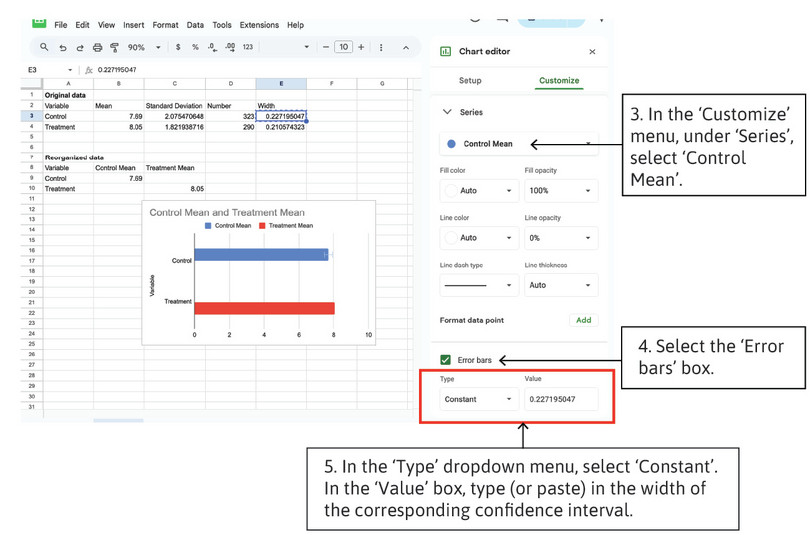Open the Line dash type dropdown
810x535 pixels.
(x=479, y=285)
